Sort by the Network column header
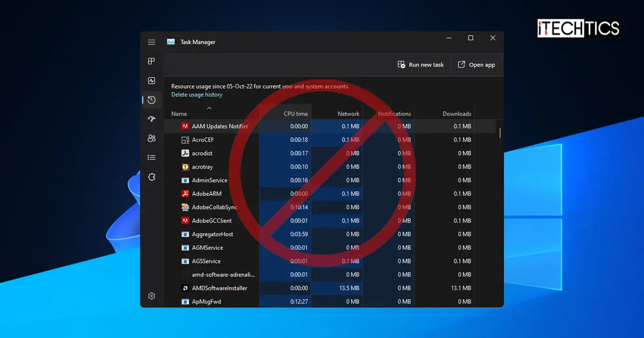The height and width of the screenshot is (338, 644). click(348, 114)
